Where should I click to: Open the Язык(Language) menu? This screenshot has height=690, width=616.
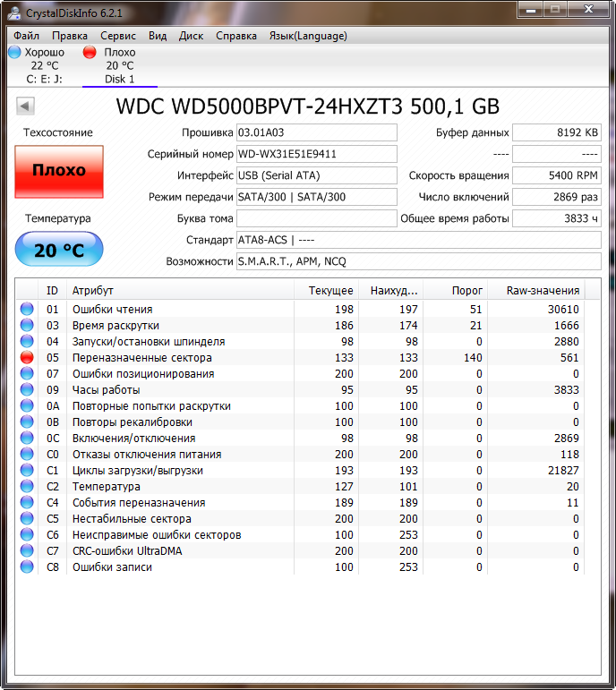pyautogui.click(x=308, y=36)
